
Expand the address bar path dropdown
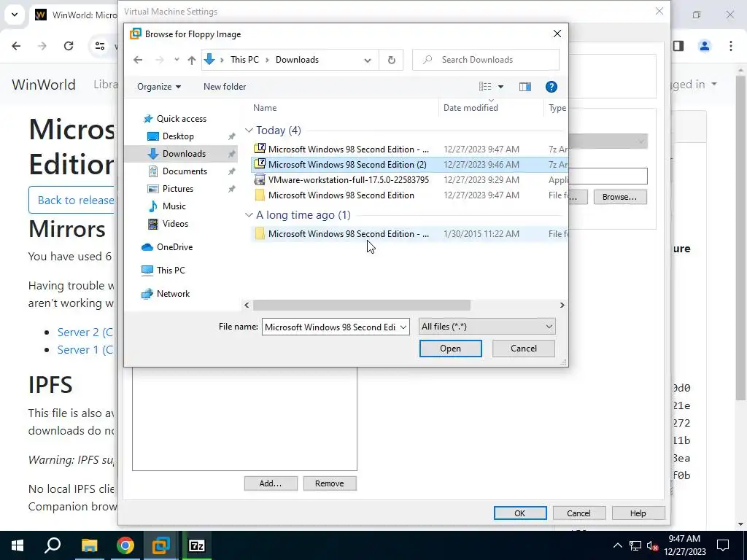368,60
